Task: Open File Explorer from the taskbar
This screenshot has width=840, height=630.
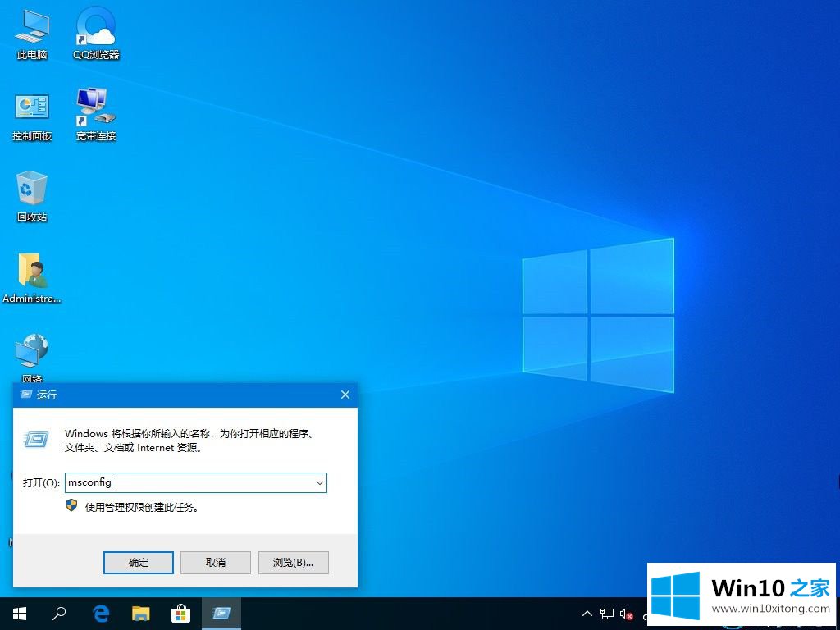Action: [x=141, y=614]
